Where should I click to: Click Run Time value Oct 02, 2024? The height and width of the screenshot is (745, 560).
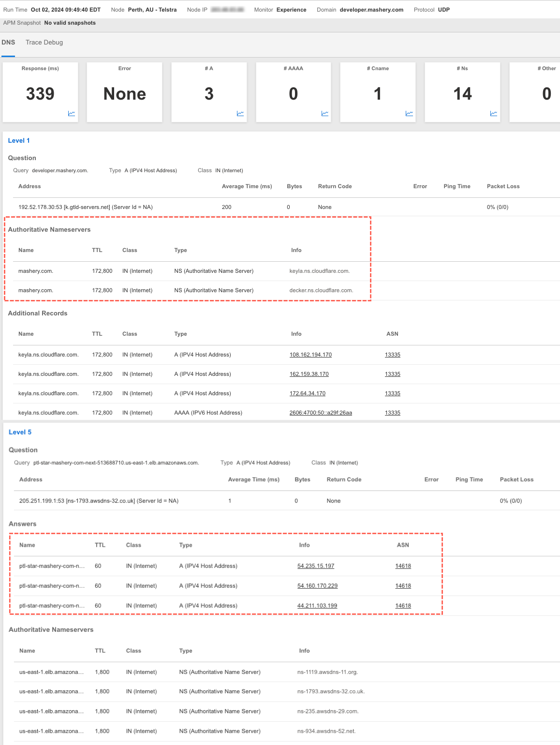pos(66,10)
